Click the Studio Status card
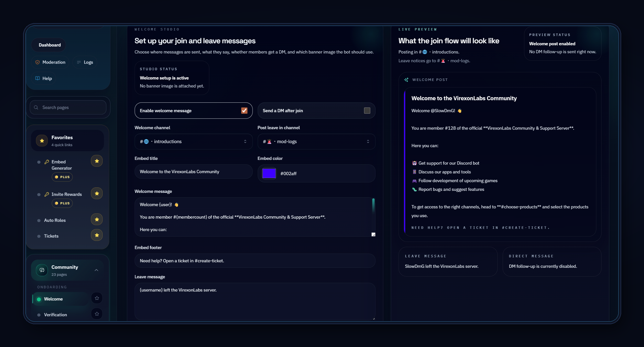The width and height of the screenshot is (644, 347). coord(172,78)
